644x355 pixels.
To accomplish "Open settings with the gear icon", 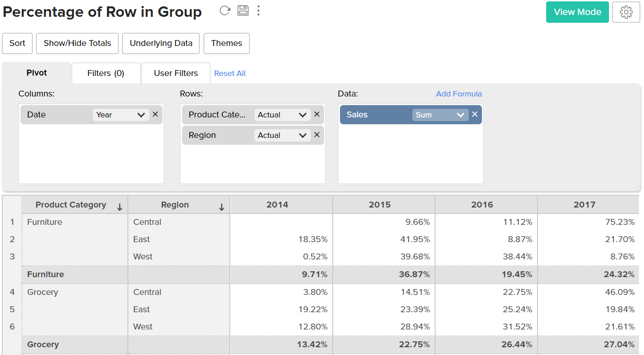I will 626,12.
